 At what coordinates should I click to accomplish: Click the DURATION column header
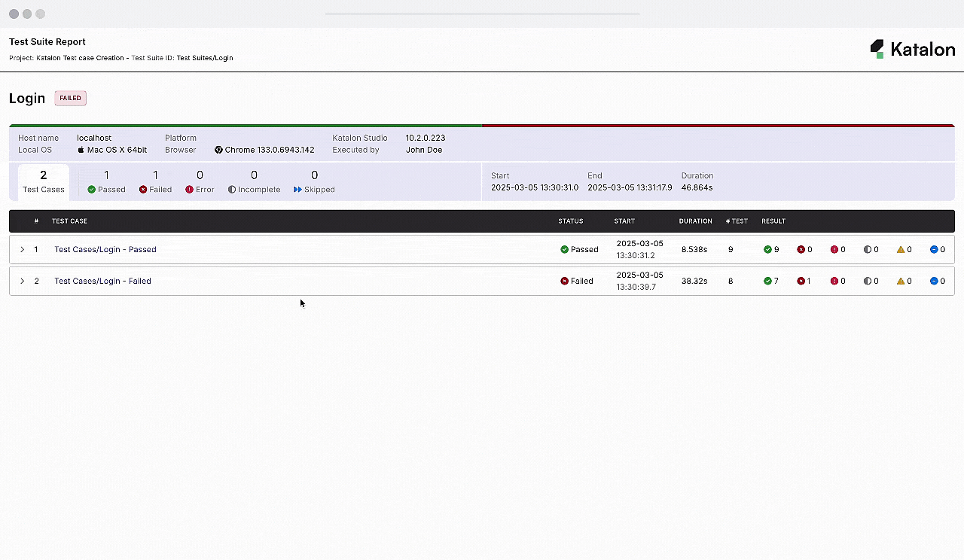tap(695, 221)
